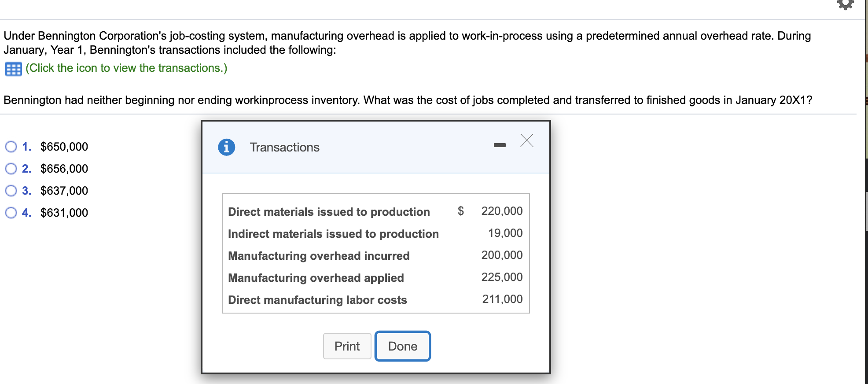Click the blue info icon in Transactions dialog
Image resolution: width=868 pixels, height=384 pixels.
[x=227, y=147]
